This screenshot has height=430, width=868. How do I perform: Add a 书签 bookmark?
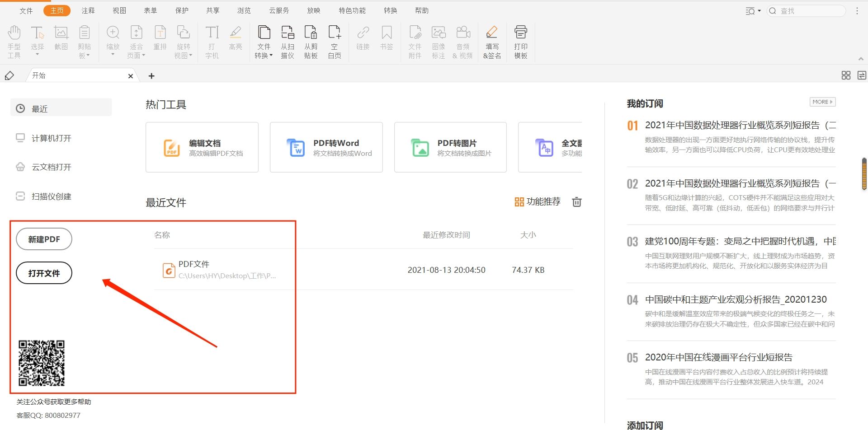pyautogui.click(x=387, y=41)
